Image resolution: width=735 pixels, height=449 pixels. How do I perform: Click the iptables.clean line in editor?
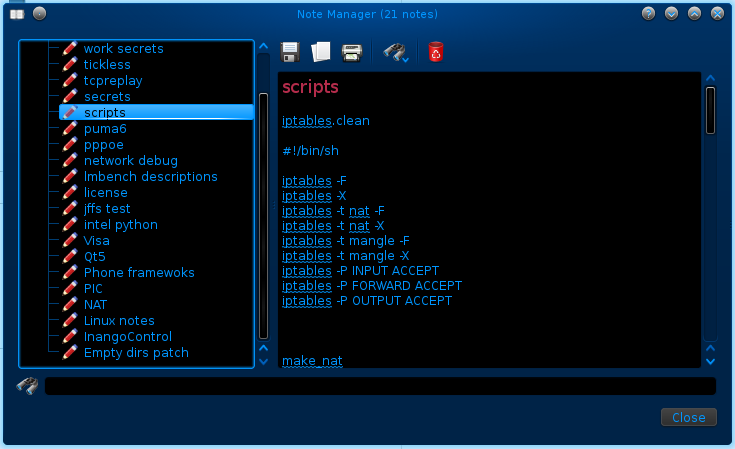pyautogui.click(x=326, y=121)
